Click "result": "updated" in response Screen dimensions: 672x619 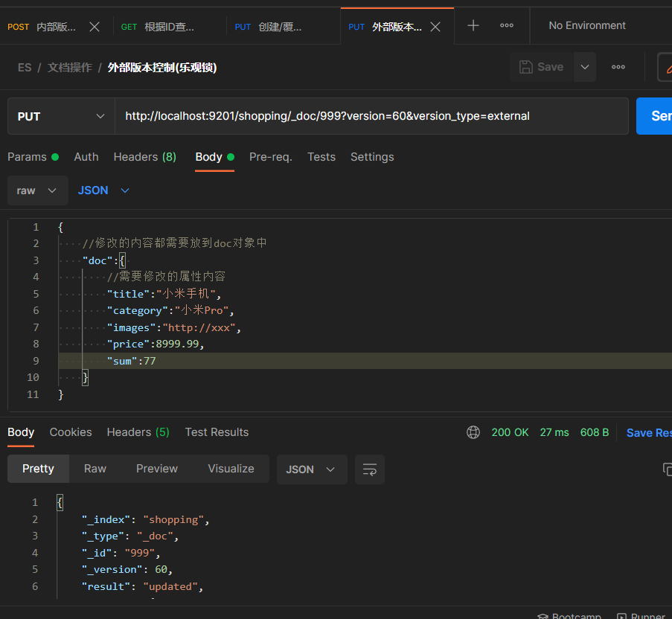pos(142,586)
